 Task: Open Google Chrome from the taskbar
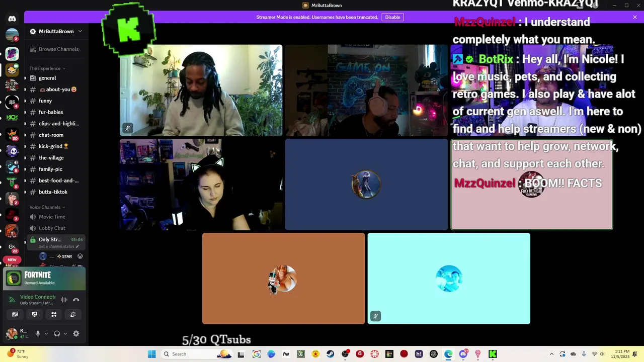pos(257,354)
